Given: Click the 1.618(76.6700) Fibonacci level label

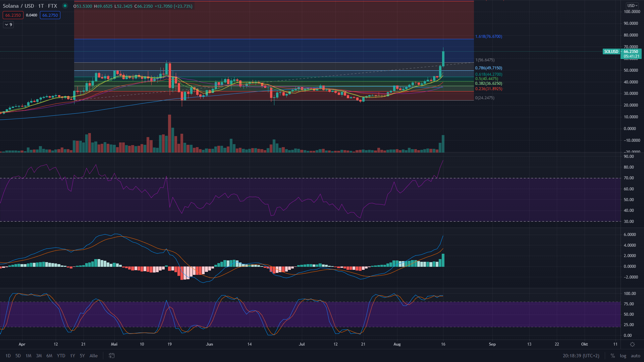Looking at the screenshot, I should (489, 37).
